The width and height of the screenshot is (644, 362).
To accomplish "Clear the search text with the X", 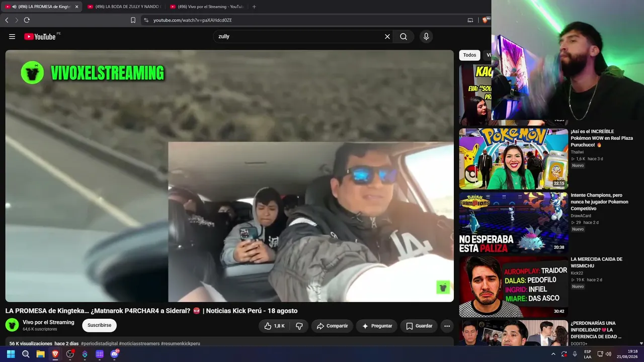I will [x=387, y=37].
